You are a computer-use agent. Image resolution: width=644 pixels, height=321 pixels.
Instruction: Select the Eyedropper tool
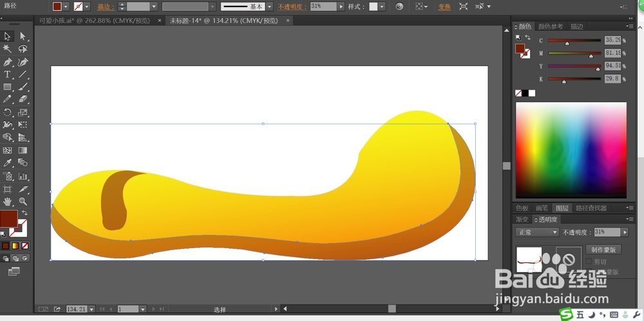click(x=7, y=163)
